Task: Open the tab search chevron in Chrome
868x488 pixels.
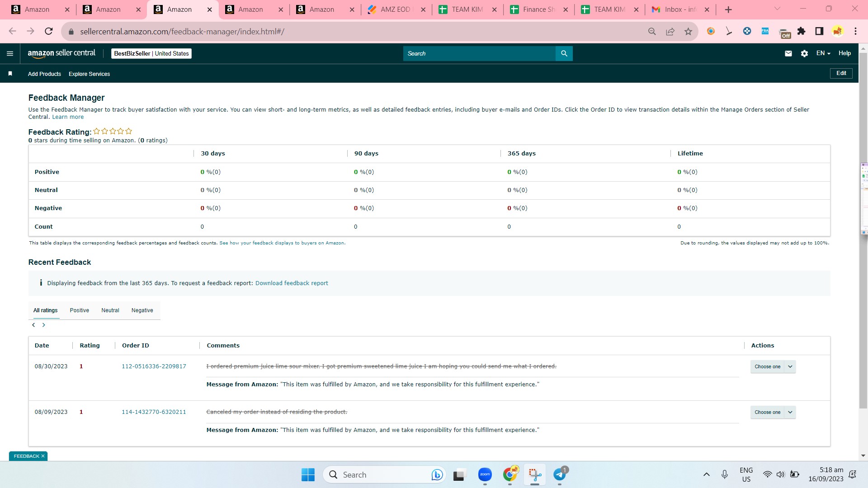Action: pos(777,9)
